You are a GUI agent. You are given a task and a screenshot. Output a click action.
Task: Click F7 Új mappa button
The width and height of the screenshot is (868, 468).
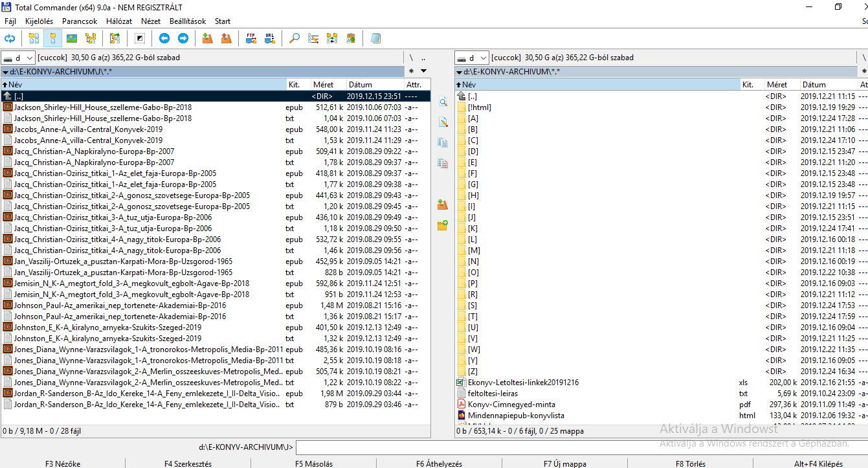564,463
